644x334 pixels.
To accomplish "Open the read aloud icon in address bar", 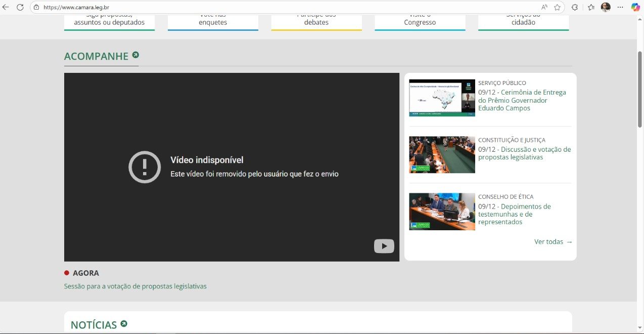I will (544, 7).
